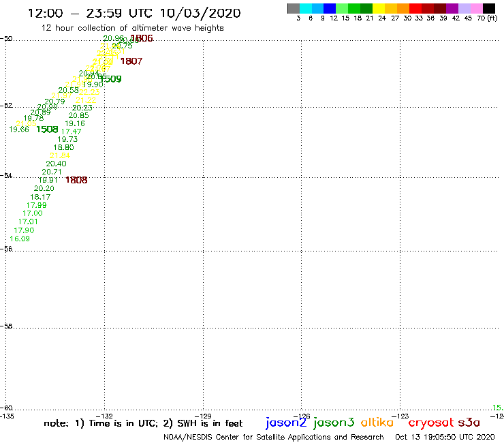Click the -129 longitude axis label

pyautogui.click(x=203, y=416)
